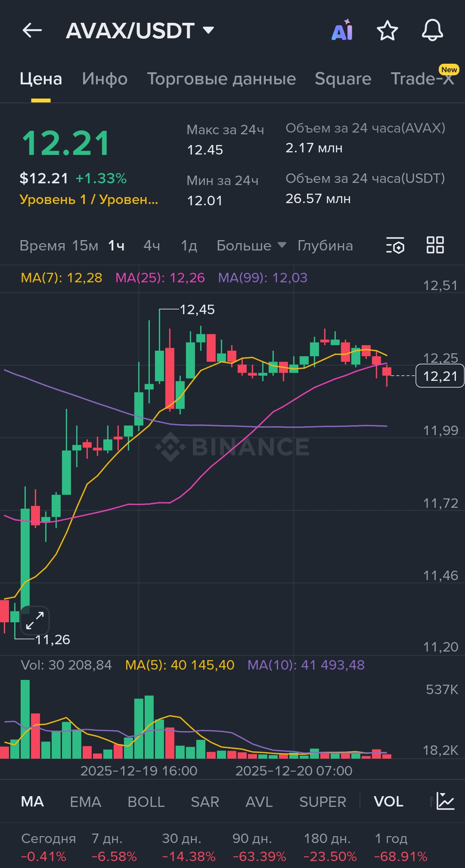Select the 1ч interval
The image size is (465, 868).
pos(116,246)
